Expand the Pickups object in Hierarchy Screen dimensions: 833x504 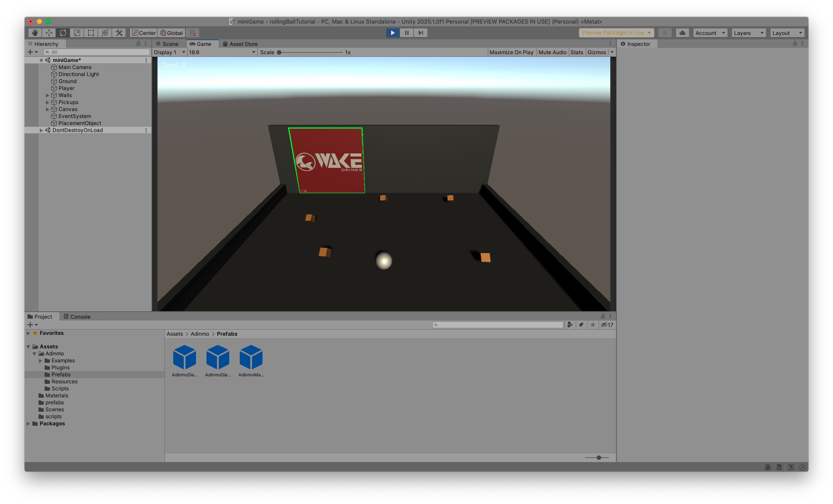pos(48,102)
